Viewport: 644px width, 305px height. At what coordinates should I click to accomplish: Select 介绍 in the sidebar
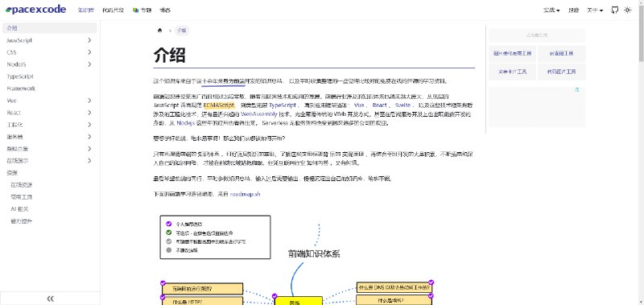click(x=50, y=28)
